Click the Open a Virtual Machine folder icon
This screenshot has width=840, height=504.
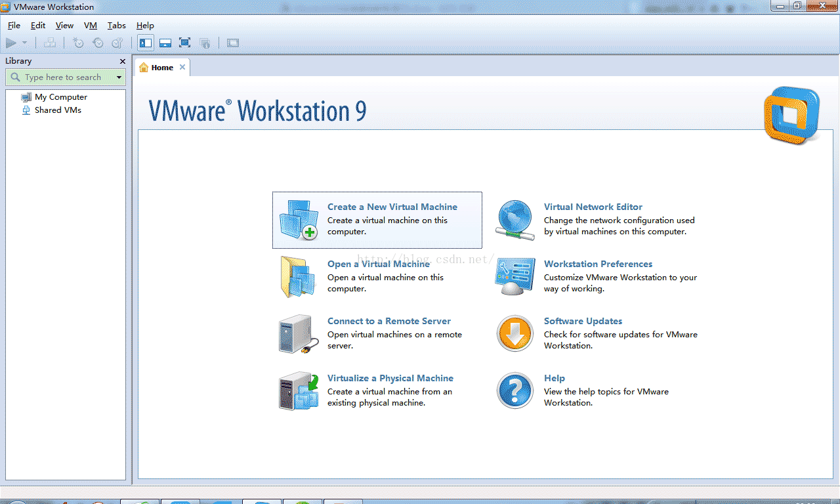tap(299, 276)
